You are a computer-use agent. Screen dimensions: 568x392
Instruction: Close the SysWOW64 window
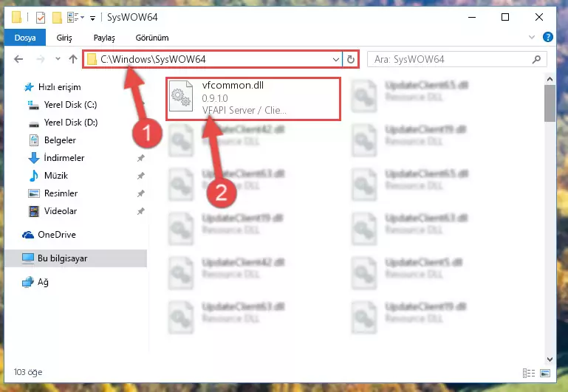pyautogui.click(x=539, y=18)
